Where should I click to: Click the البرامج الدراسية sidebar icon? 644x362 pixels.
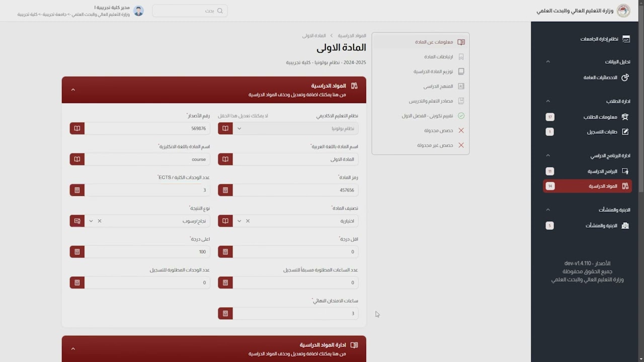point(625,171)
